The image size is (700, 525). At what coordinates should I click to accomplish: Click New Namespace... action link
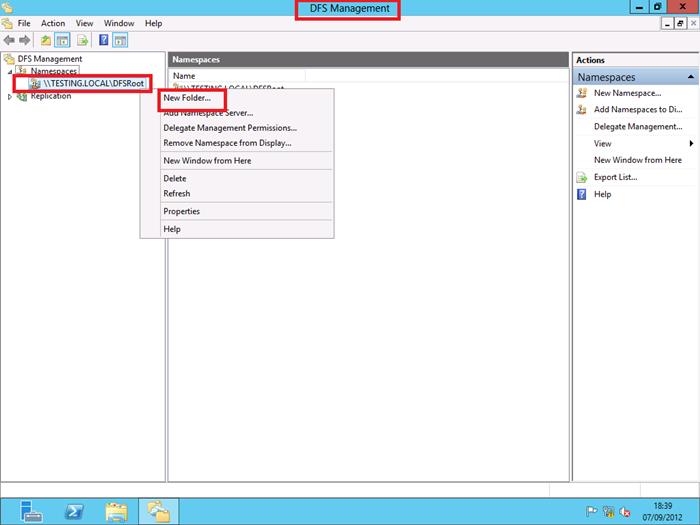627,93
